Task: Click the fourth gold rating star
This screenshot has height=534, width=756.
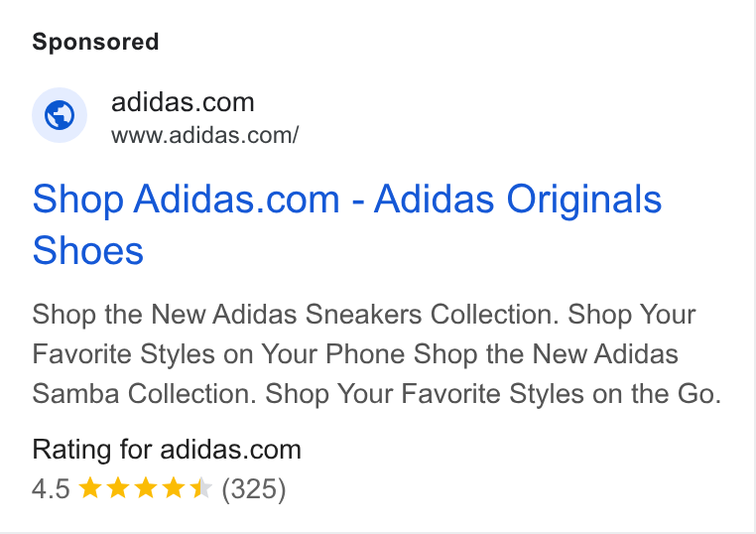Action: (174, 487)
